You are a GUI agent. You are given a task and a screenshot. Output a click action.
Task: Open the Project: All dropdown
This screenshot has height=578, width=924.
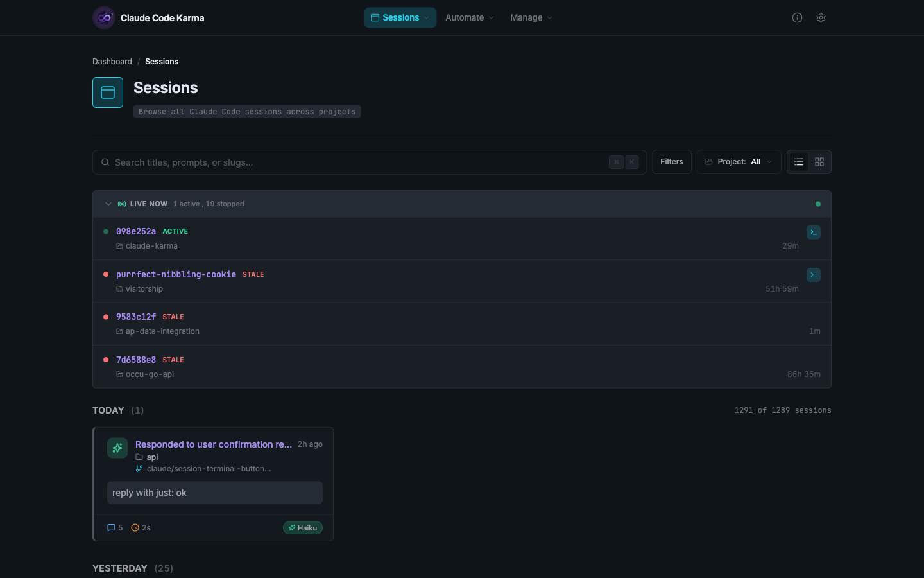point(739,162)
